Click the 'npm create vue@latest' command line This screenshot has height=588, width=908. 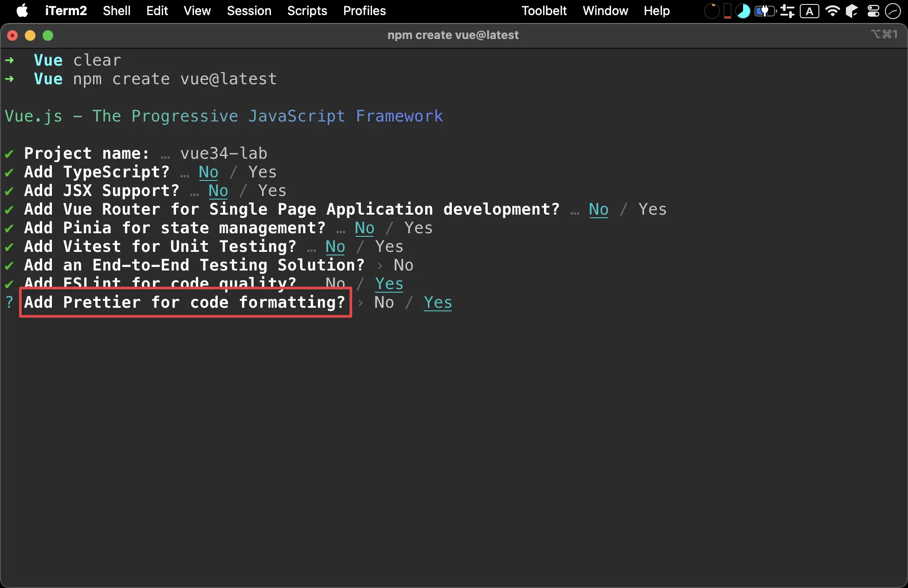[175, 79]
